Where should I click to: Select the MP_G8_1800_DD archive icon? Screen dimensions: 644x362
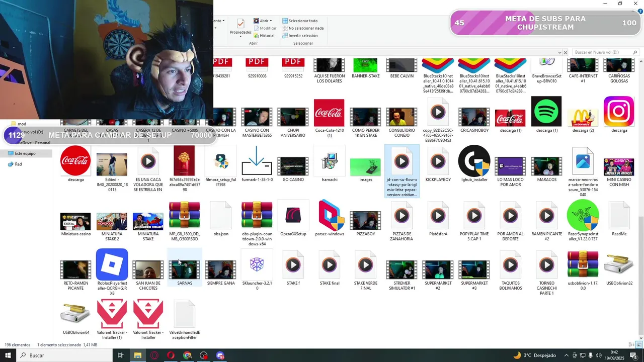(x=184, y=215)
